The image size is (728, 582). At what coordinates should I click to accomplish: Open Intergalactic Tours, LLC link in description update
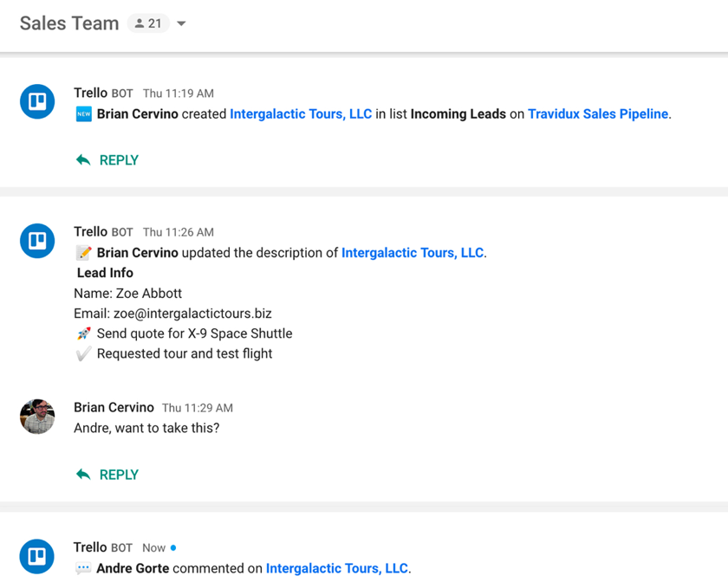click(413, 253)
